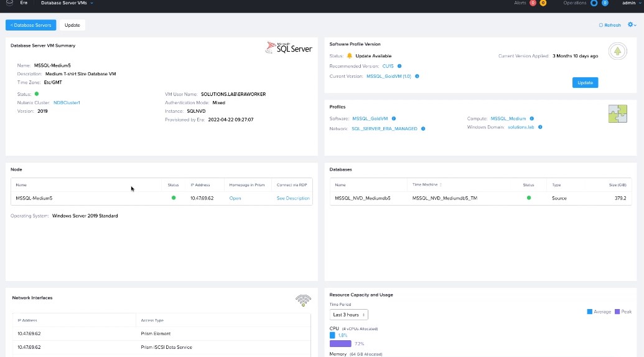Show info for SQL_SERVER_ERA_MANAGED network
The height and width of the screenshot is (357, 644).
click(x=423, y=129)
